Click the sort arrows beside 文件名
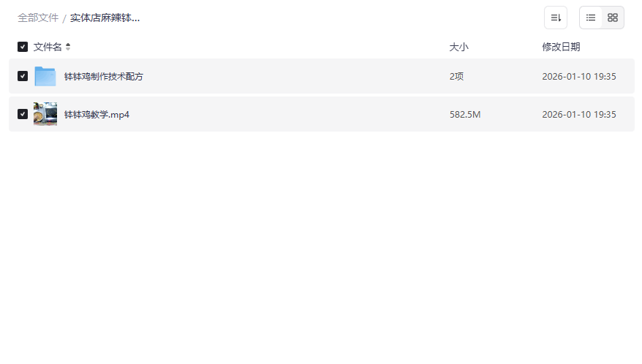Screen dimensions: 642x364 pos(68,47)
